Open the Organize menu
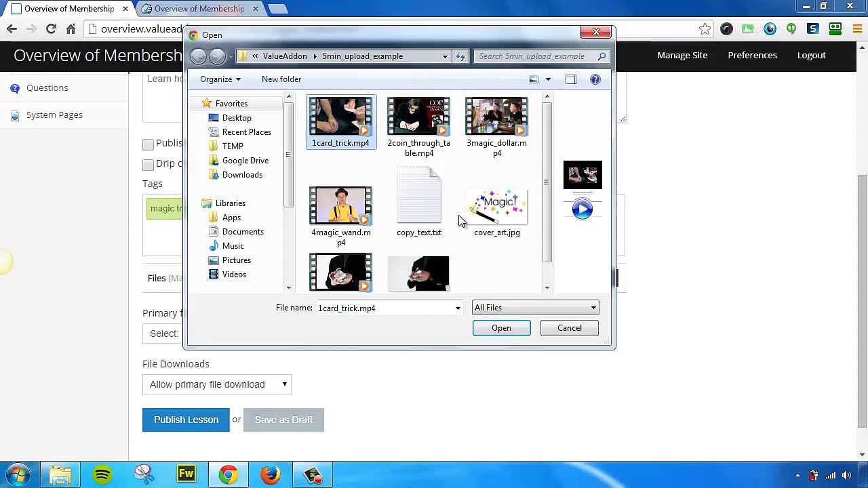This screenshot has height=488, width=868. tap(220, 79)
